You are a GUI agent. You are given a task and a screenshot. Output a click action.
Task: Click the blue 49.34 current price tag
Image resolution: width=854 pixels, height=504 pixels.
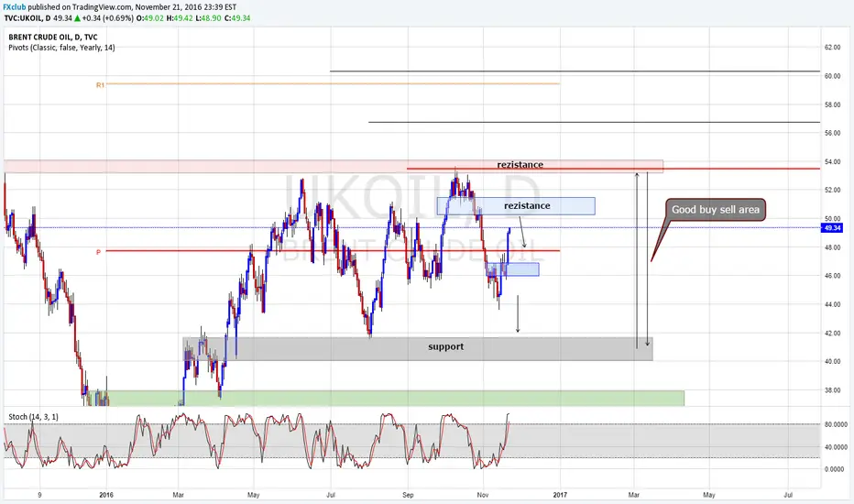click(x=832, y=228)
